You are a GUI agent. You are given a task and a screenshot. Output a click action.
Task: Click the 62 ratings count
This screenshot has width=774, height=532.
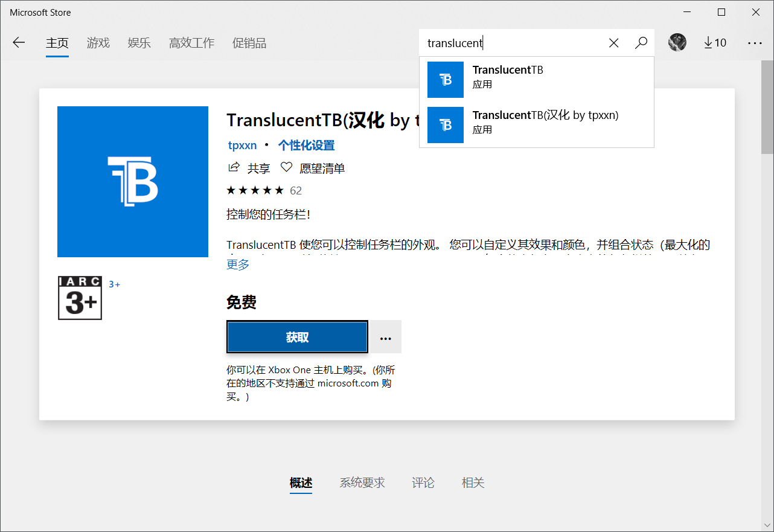[x=296, y=191]
